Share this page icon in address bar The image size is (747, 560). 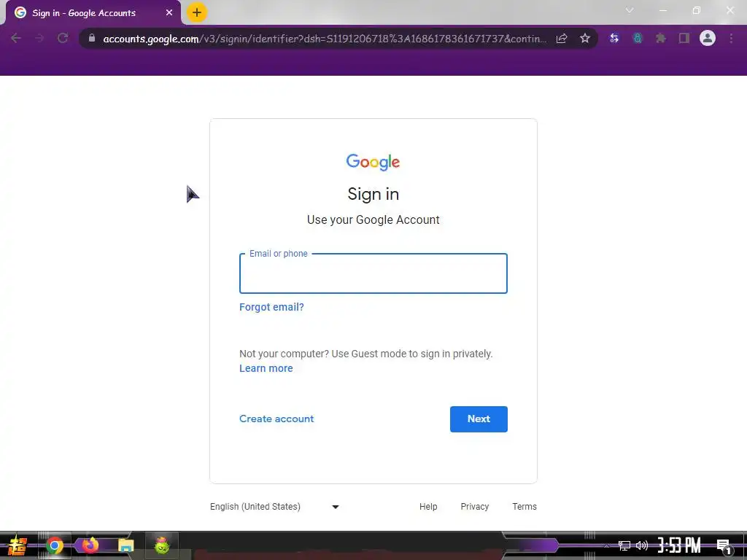(x=562, y=38)
